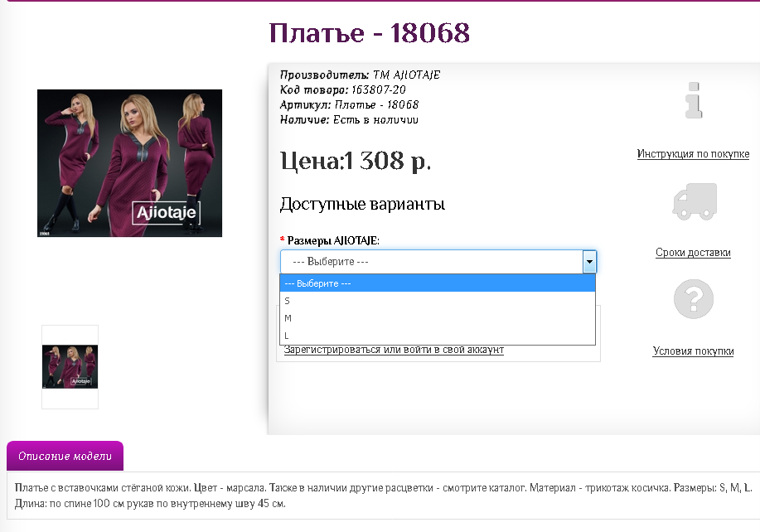The image size is (760, 532).
Task: Click the delivery truck icon
Action: click(x=694, y=201)
